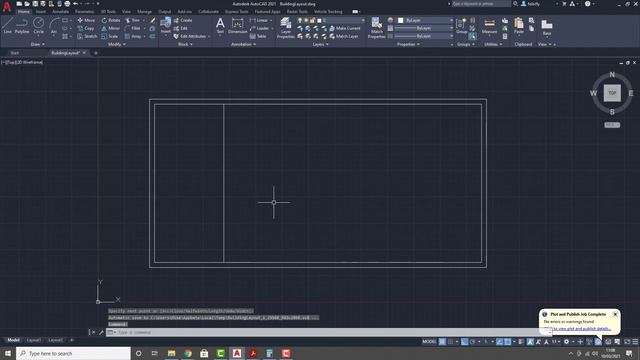This screenshot has height=360, width=640.
Task: Insert a Table from Annotation panel
Action: [x=258, y=36]
